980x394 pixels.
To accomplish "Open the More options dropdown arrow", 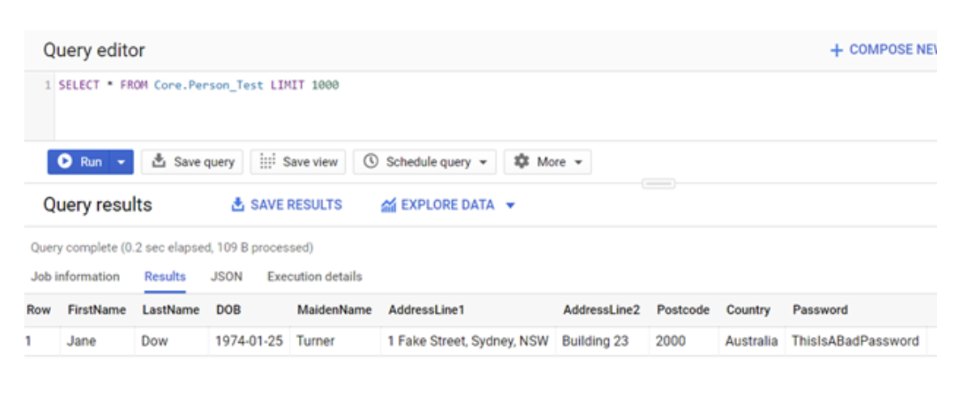I will [578, 162].
